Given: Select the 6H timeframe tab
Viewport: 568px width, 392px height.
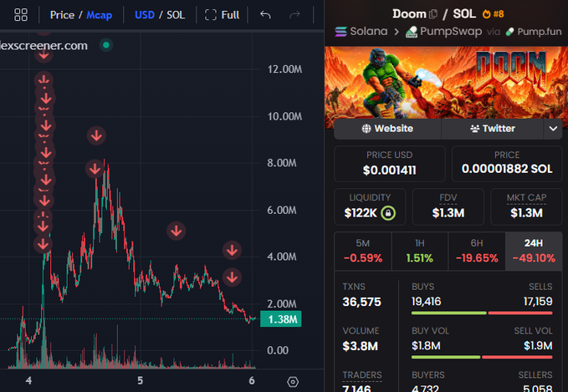Looking at the screenshot, I should pyautogui.click(x=477, y=251).
